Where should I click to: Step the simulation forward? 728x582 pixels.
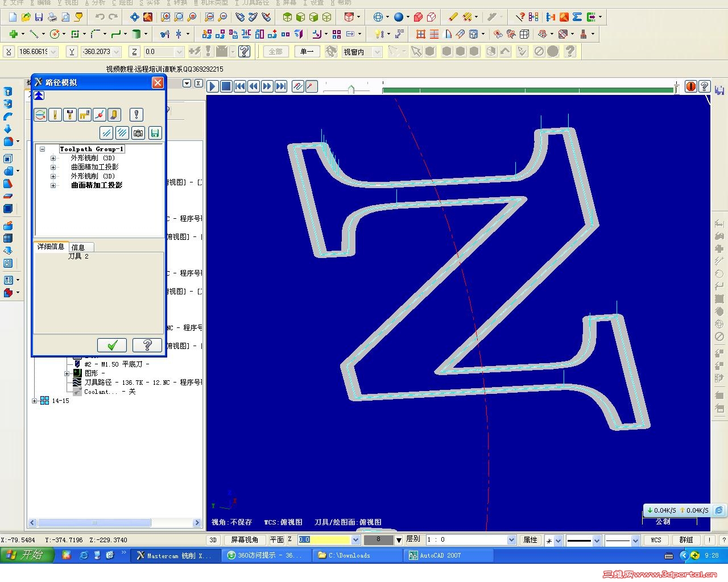(x=267, y=86)
